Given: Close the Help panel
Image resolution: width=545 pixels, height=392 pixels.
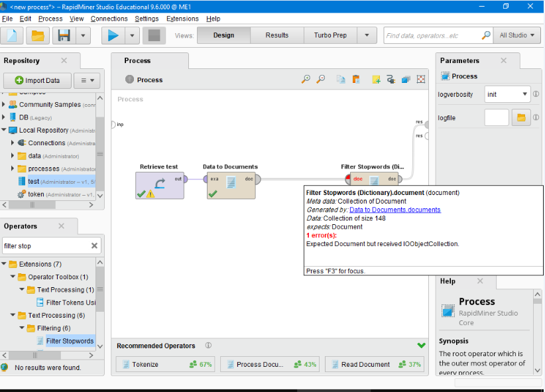Looking at the screenshot, I should click(x=480, y=281).
